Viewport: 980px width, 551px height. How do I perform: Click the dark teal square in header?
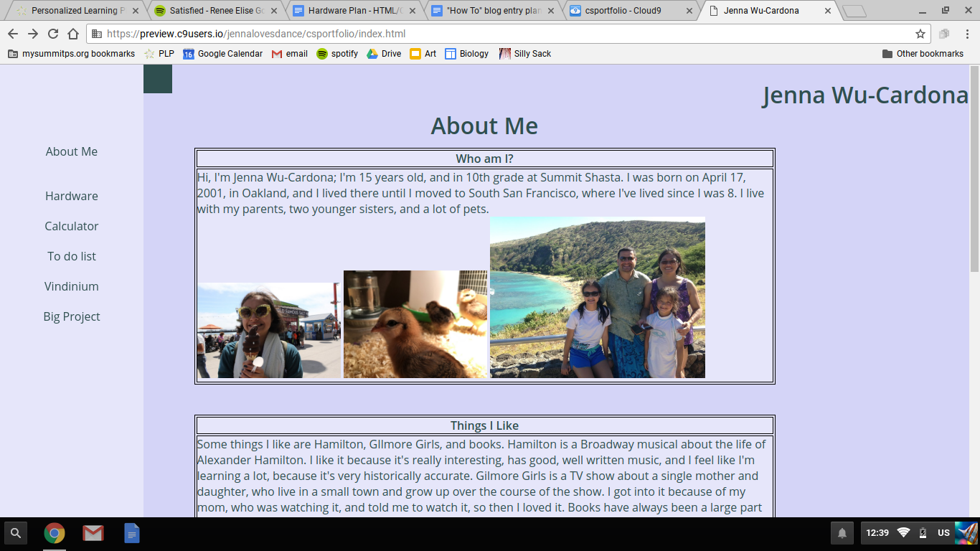click(158, 79)
